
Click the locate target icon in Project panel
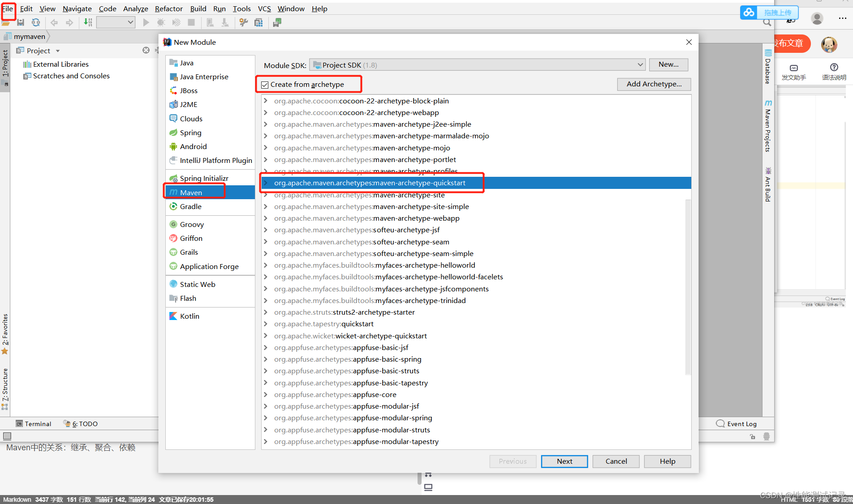146,50
